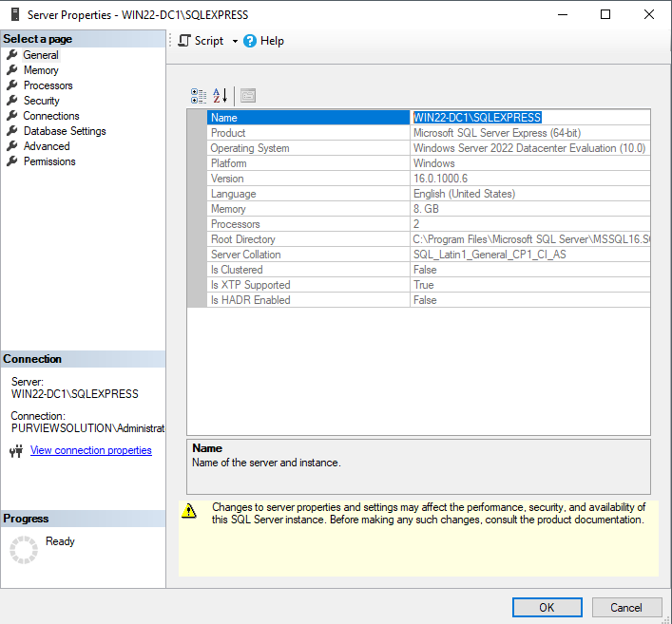Click the Categorized view icon
This screenshot has width=672, height=624.
point(199,96)
